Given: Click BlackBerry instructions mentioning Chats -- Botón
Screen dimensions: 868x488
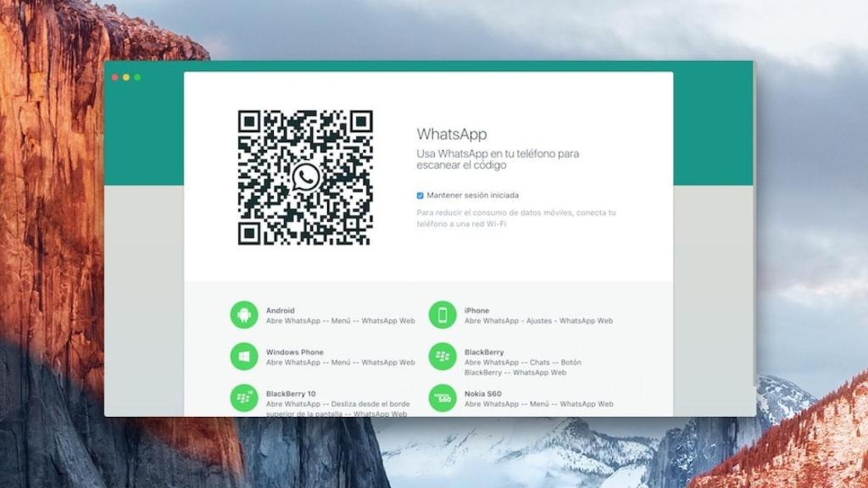Looking at the screenshot, I should pos(522,368).
